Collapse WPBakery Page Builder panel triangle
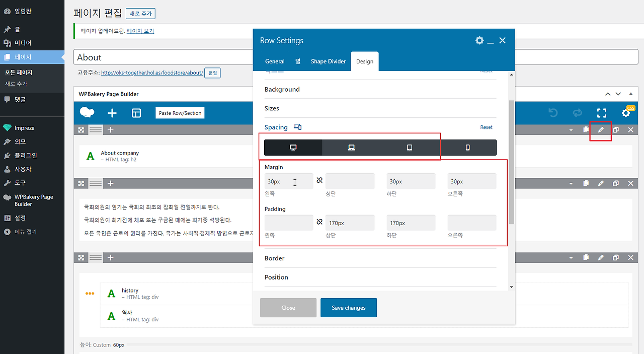This screenshot has width=644, height=354. (631, 94)
